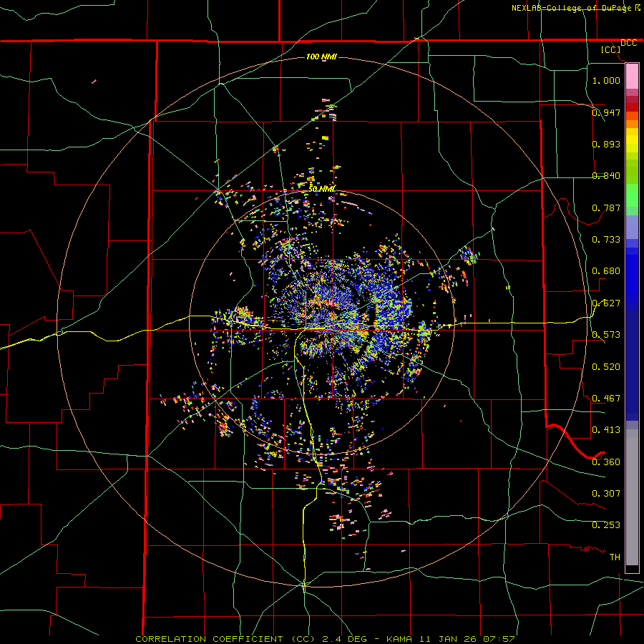Screen dimensions: 644x644
Task: Click the DCC label above the legend
Action: pos(628,43)
